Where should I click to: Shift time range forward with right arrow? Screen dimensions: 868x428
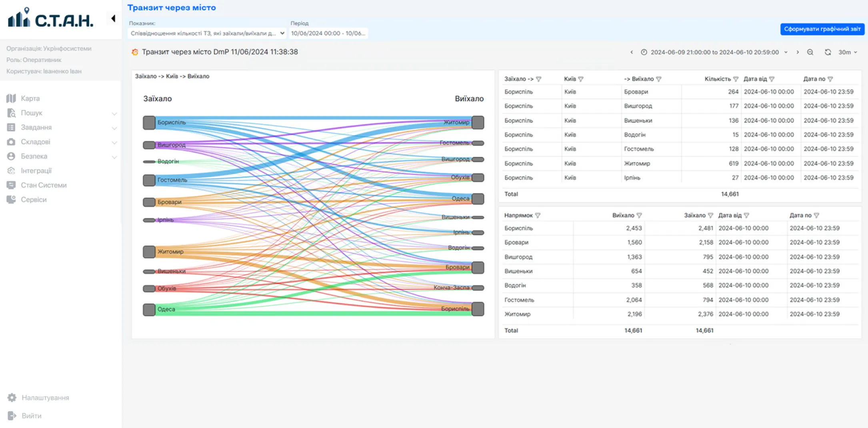pyautogui.click(x=797, y=52)
